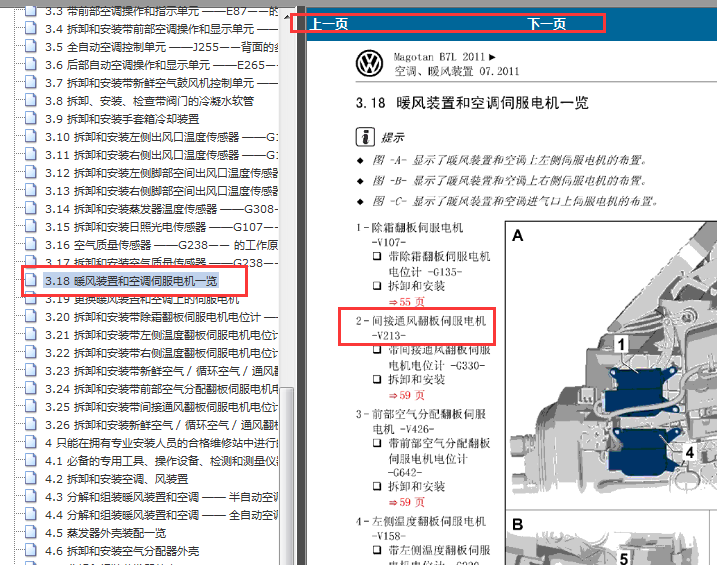
Task: Click the 提示 info icon
Action: pyautogui.click(x=365, y=137)
